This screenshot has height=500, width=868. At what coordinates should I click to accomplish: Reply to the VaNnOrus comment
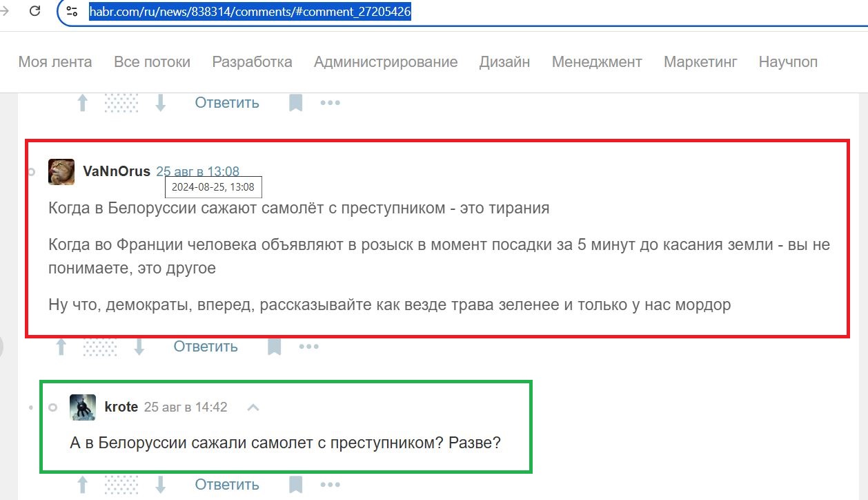click(x=206, y=347)
